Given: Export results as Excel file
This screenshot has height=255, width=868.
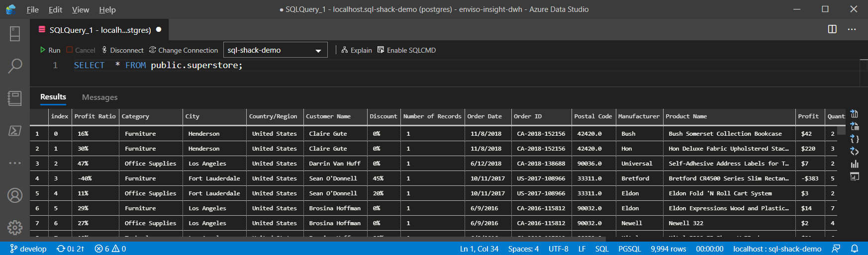Looking at the screenshot, I should (x=854, y=126).
